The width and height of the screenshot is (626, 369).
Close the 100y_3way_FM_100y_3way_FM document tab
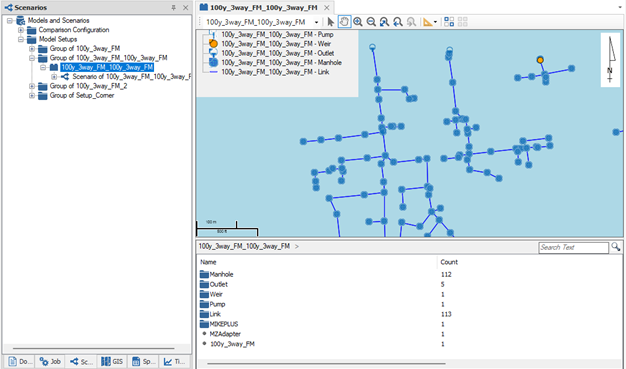click(327, 8)
